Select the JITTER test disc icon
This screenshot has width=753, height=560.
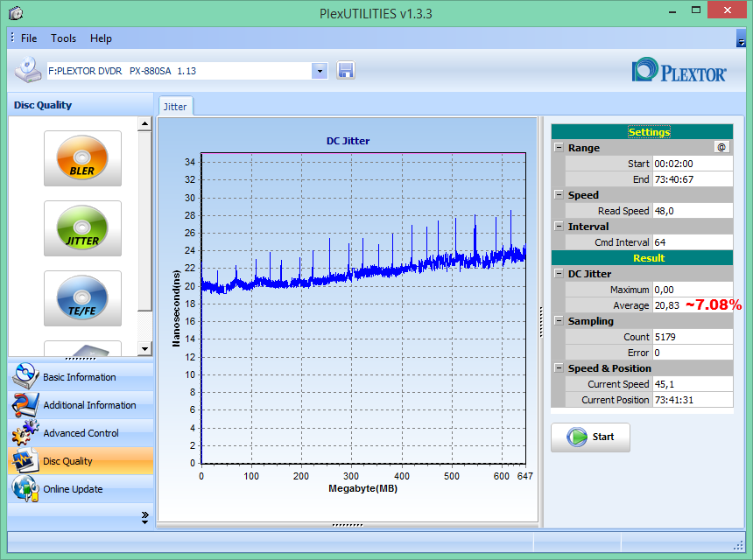[x=82, y=227]
